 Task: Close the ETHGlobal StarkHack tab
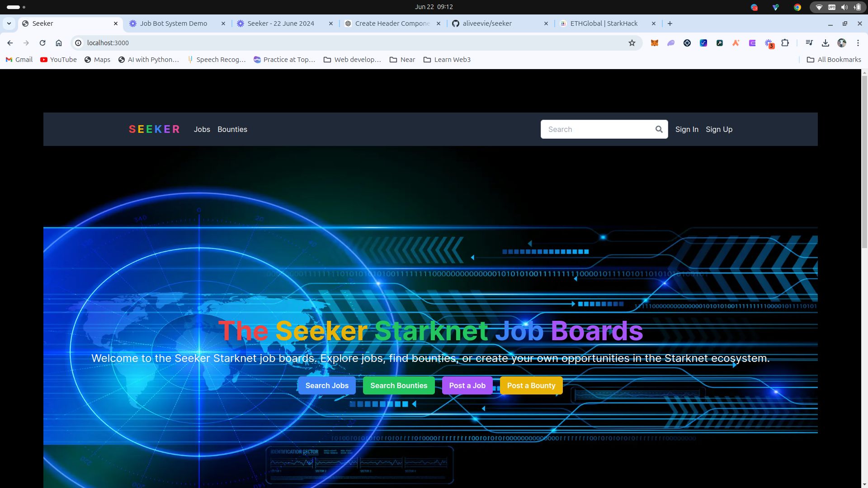[654, 23]
